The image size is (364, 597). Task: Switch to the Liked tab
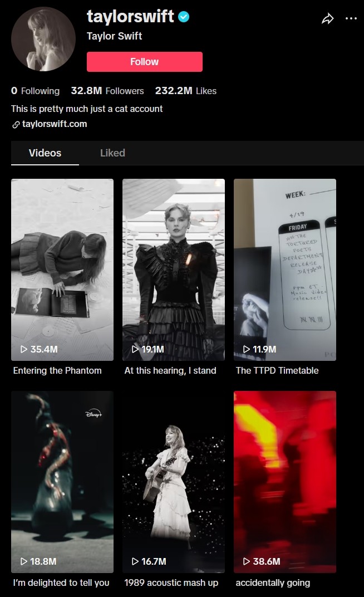click(x=112, y=153)
